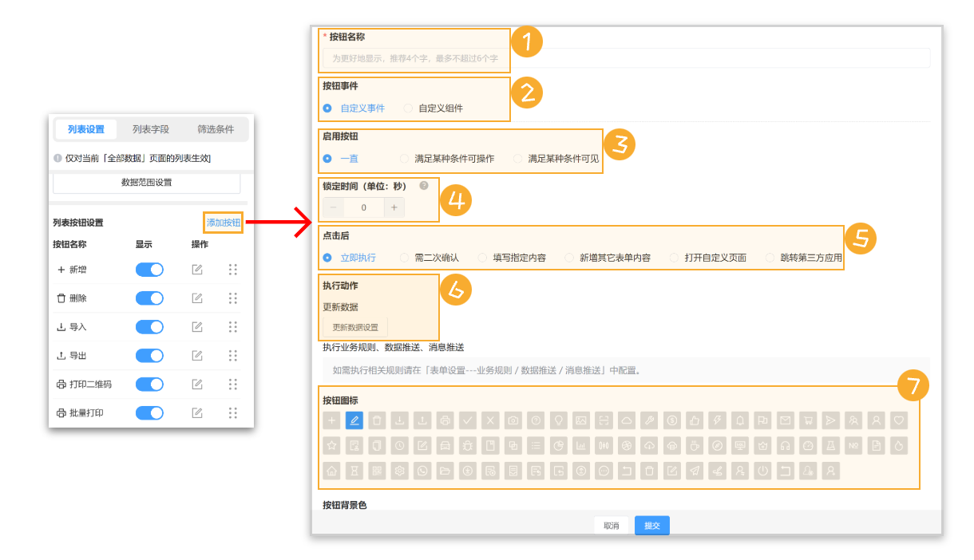Choose the heart icon in the icon grid
The width and height of the screenshot is (974, 560).
coord(897,421)
